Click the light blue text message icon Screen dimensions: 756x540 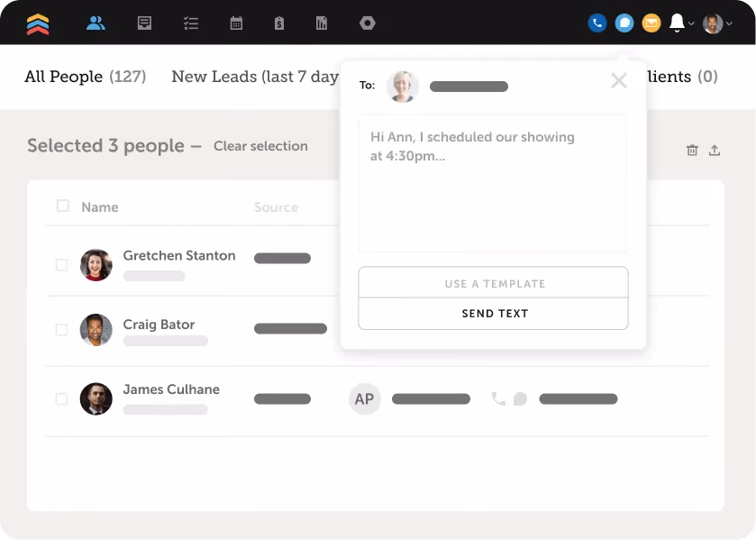click(x=624, y=23)
